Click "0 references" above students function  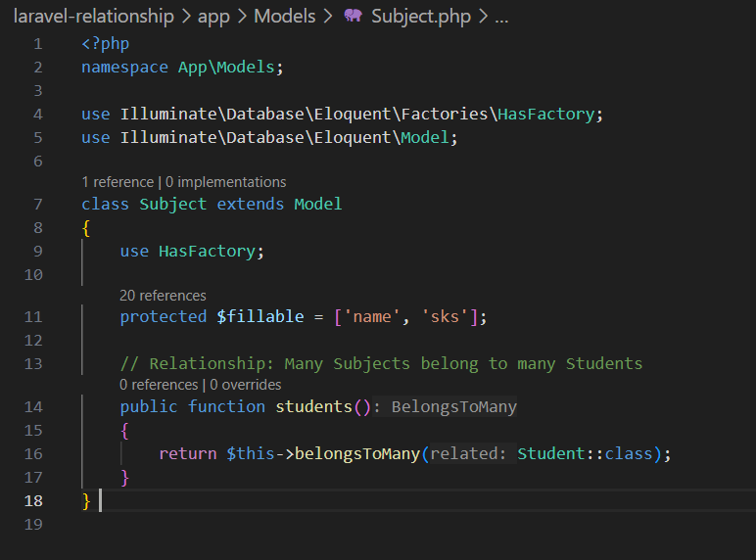(x=159, y=385)
